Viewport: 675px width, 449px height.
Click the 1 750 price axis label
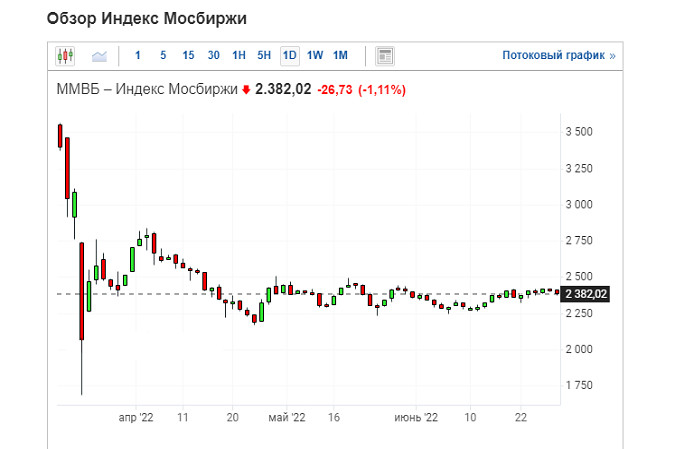(x=579, y=385)
